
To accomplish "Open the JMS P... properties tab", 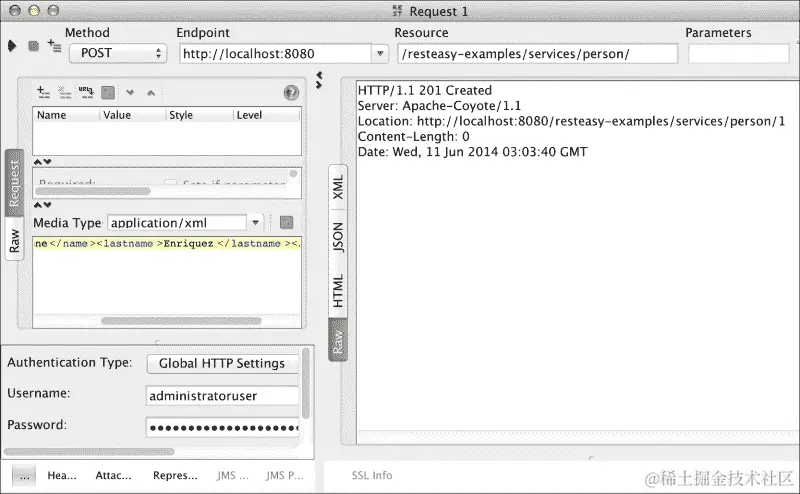I will (285, 476).
